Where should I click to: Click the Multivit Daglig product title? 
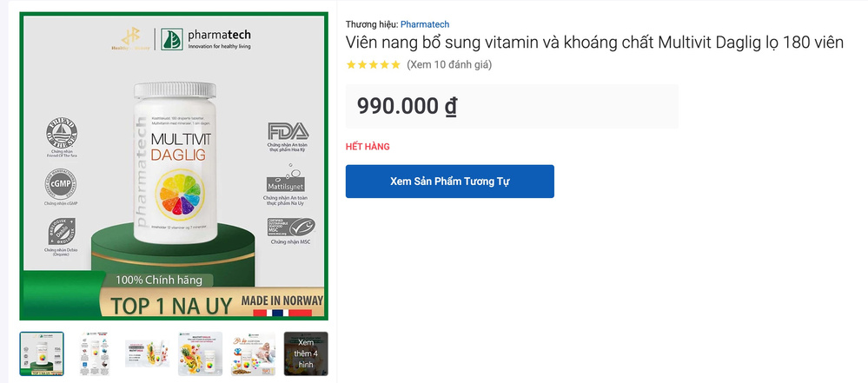point(594,42)
